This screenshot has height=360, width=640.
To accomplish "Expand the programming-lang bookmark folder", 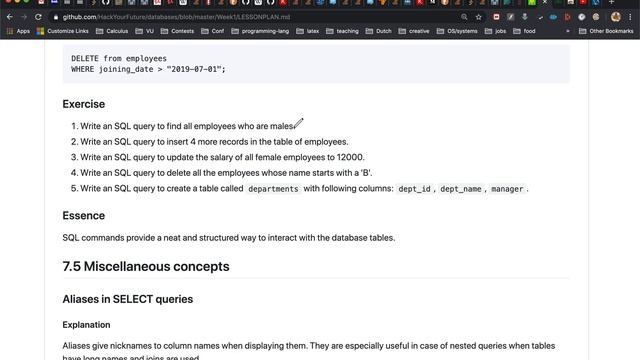I will [260, 31].
